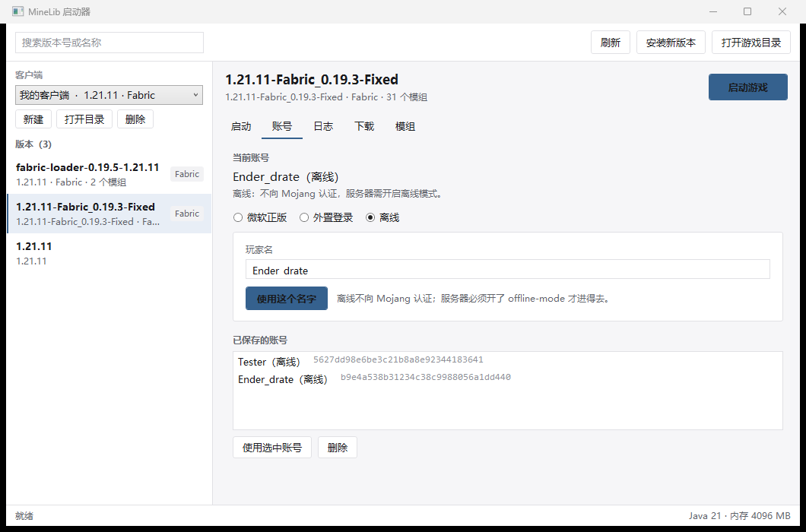Open the 模组 tab

point(405,126)
